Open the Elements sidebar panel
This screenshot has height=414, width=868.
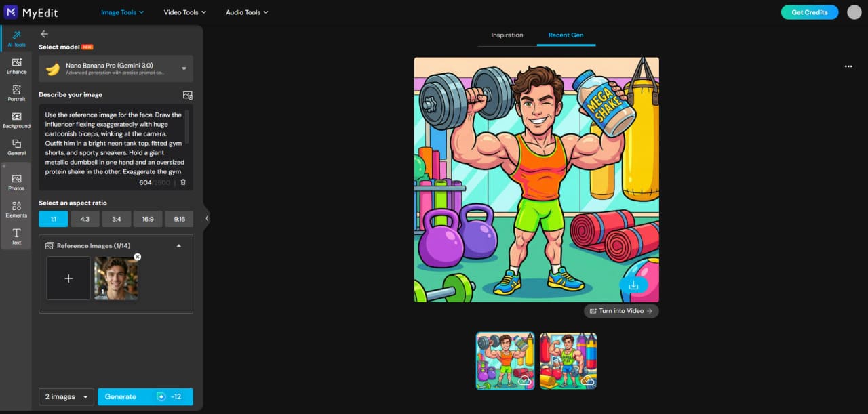pyautogui.click(x=16, y=209)
